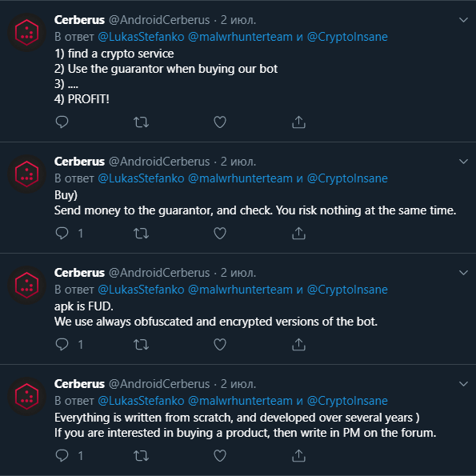Image resolution: width=476 pixels, height=476 pixels.
Task: Retweet the 'find a crypto service' tweet
Action: click(141, 122)
